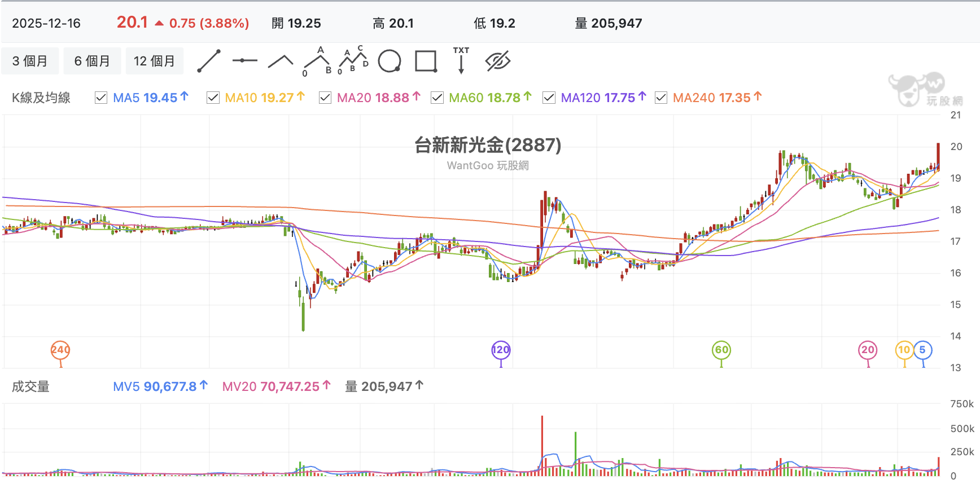Click the tallest red volume bar
This screenshot has width=980, height=484.
point(542,446)
